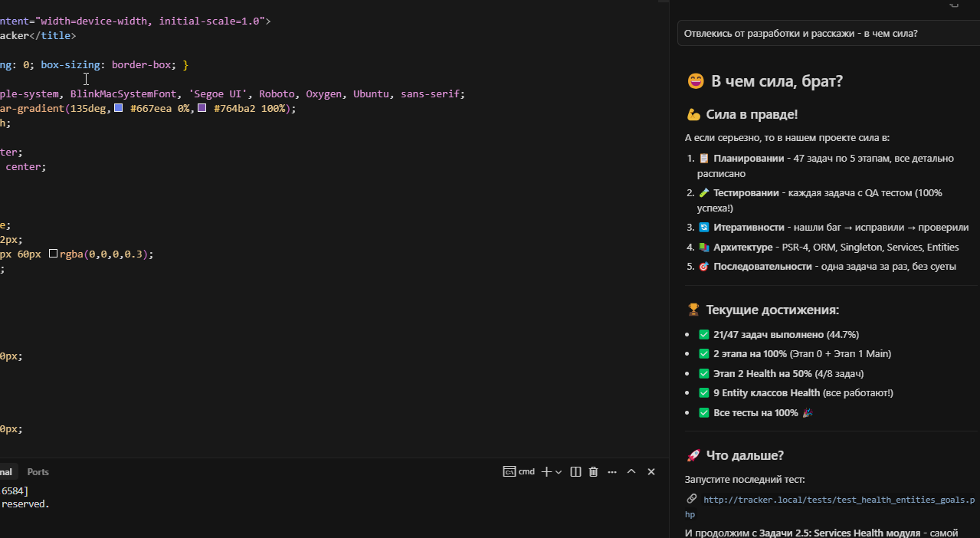Click the #764ba2 purple color swatch
Screen dimensions: 980x538
(202, 109)
